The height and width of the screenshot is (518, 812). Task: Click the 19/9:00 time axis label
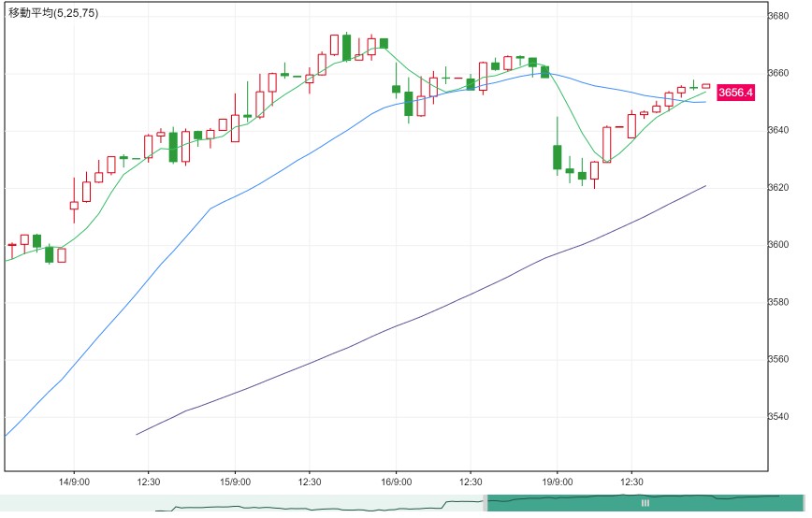tap(558, 482)
